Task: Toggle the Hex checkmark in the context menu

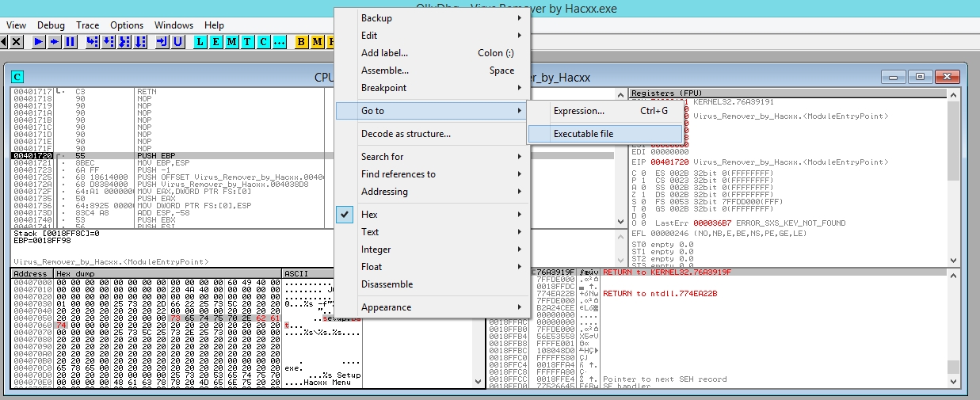Action: (x=346, y=215)
